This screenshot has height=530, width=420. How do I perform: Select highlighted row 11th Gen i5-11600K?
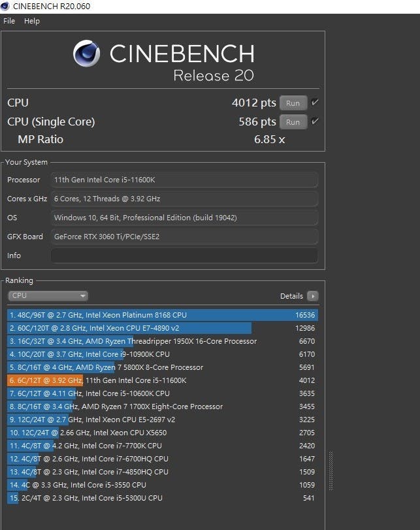(x=162, y=380)
